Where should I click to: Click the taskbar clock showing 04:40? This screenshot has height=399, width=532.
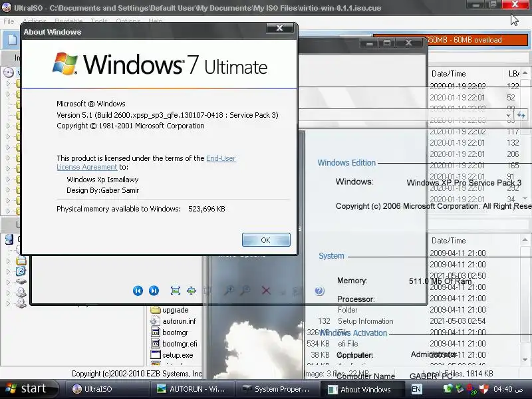[508, 389]
